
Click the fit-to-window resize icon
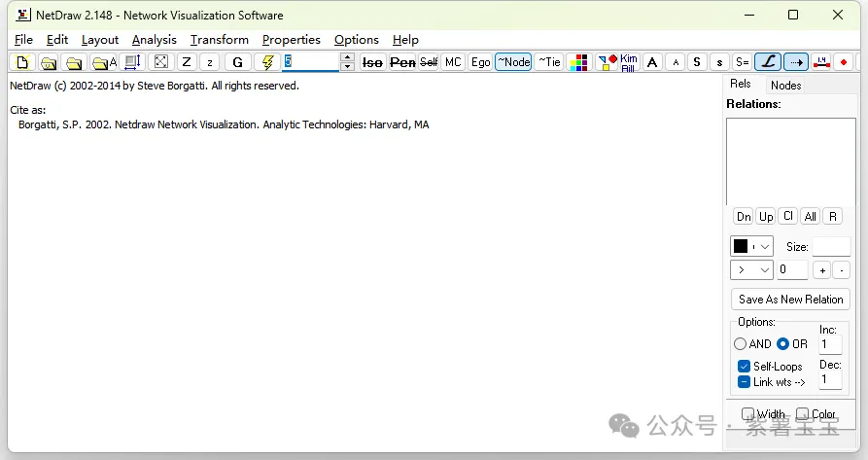click(x=161, y=62)
